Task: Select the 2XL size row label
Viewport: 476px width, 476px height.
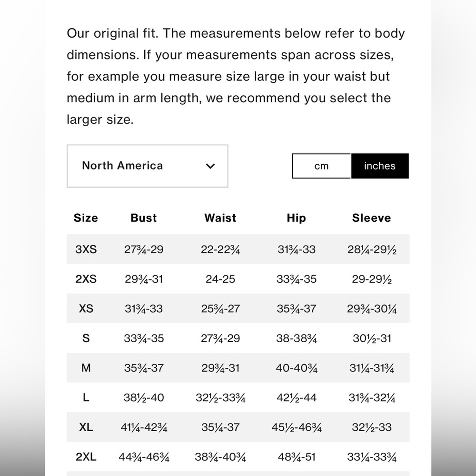Action: coord(86,456)
